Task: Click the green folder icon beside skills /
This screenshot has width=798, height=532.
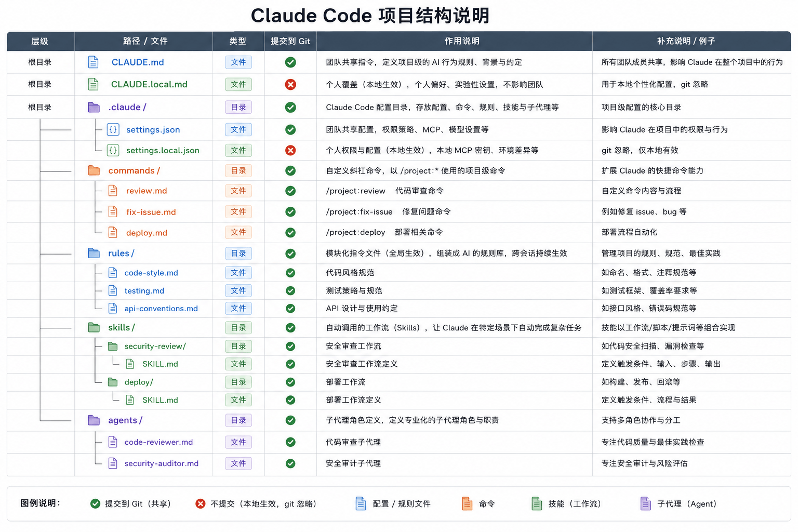Action: (94, 327)
